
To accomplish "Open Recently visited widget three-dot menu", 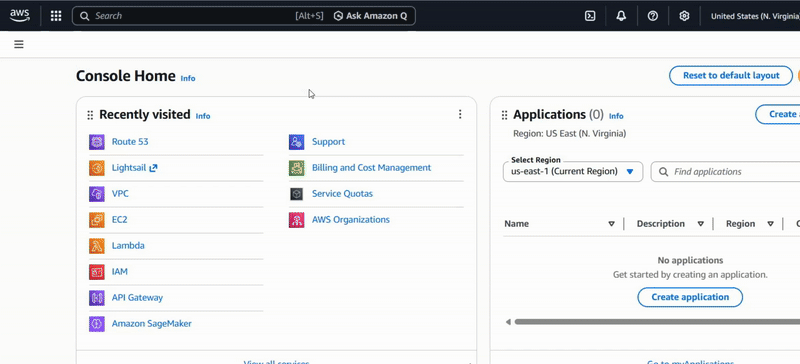I will (460, 114).
